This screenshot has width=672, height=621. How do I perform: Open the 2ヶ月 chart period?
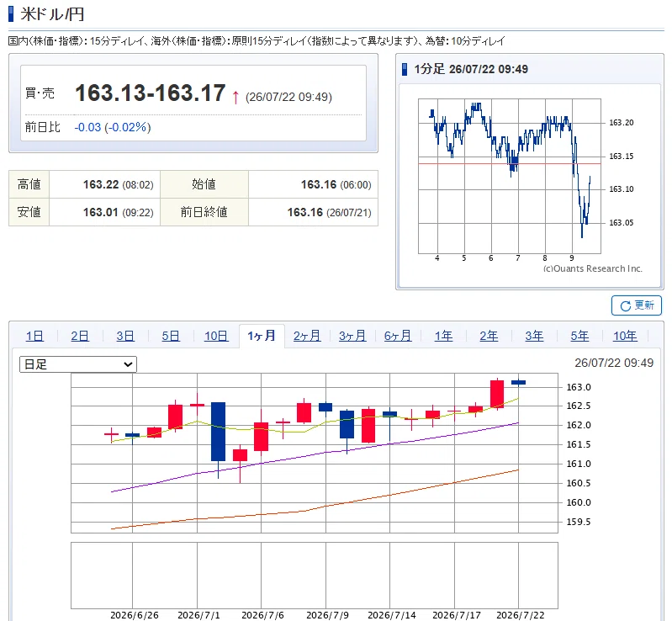tap(307, 336)
